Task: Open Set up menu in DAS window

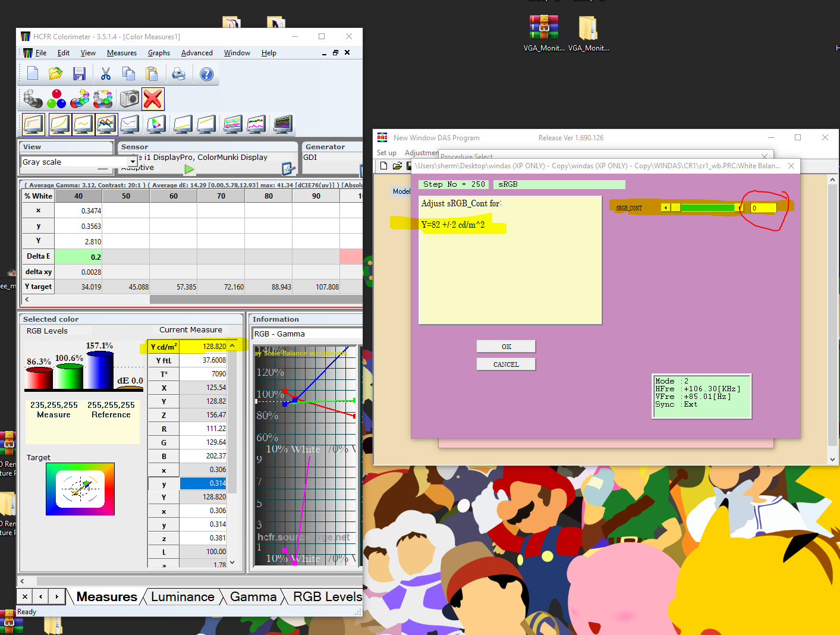Action: coord(386,153)
